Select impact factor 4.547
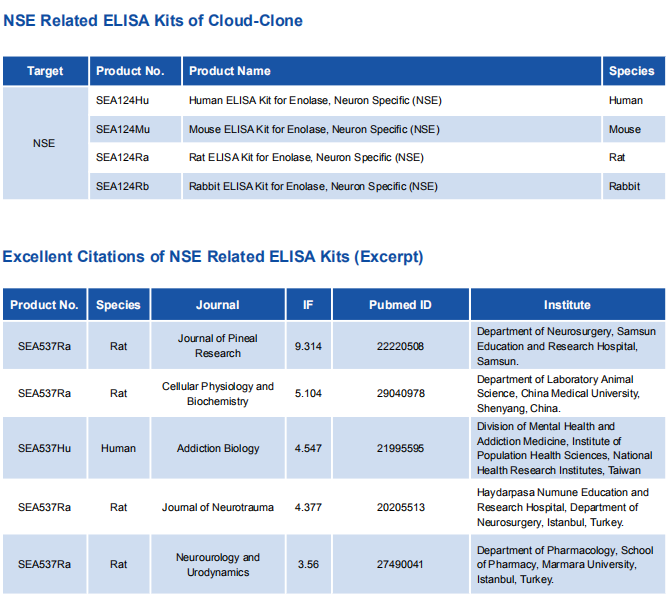669x602 pixels. coord(308,448)
